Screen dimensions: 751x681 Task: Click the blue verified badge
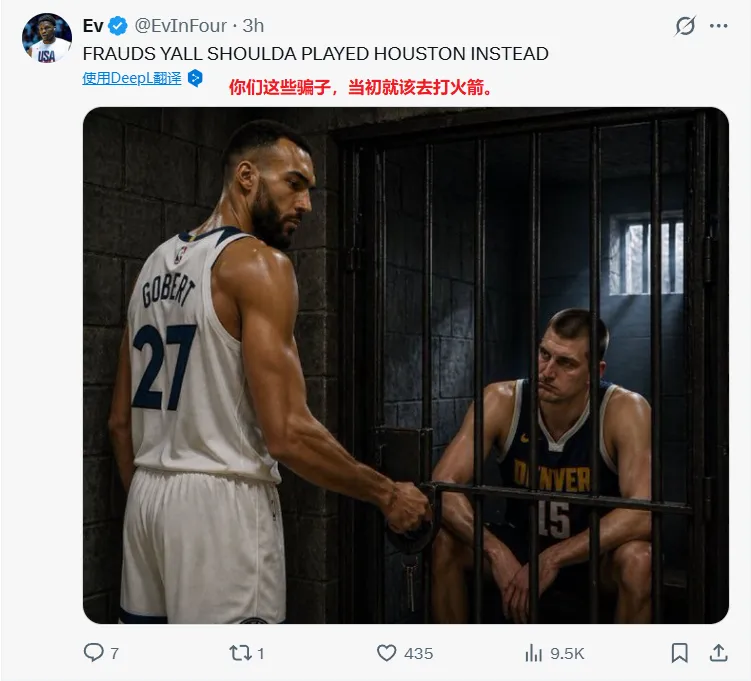tap(118, 26)
